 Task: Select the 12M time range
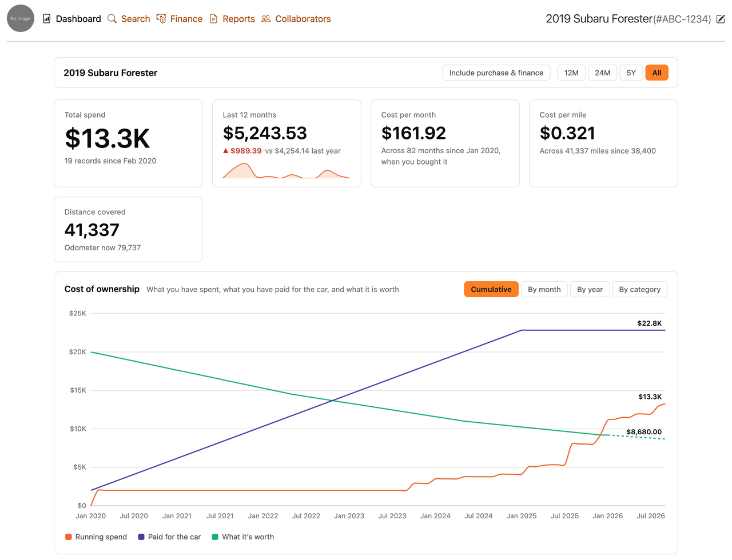tap(571, 73)
